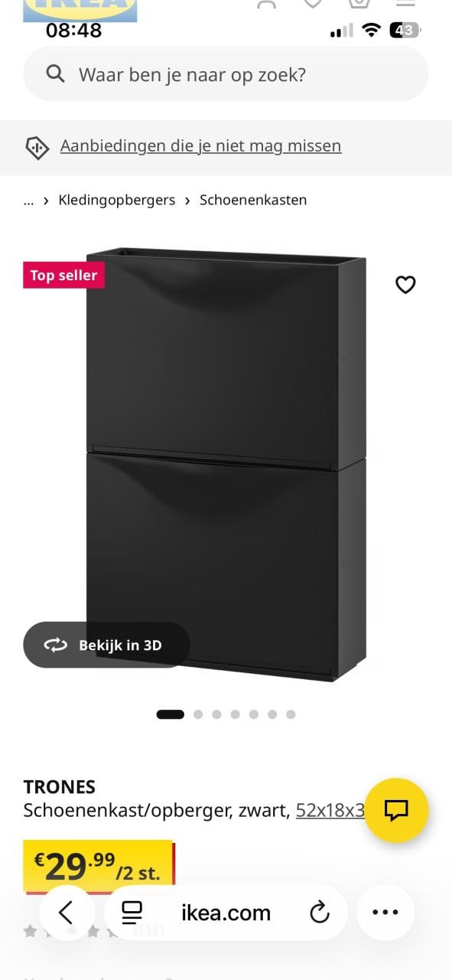This screenshot has height=980, width=452.
Task: Open the browser three-dots menu
Action: coord(385,913)
